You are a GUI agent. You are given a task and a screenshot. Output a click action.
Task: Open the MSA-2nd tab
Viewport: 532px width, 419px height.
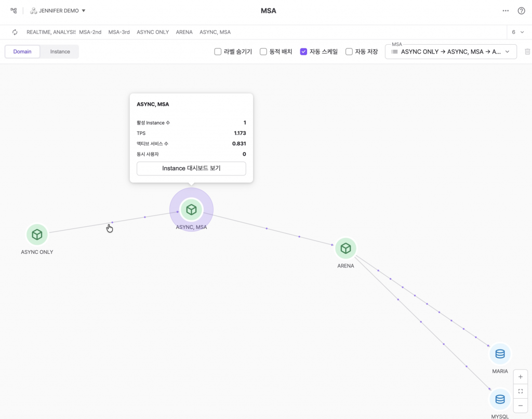tap(90, 32)
